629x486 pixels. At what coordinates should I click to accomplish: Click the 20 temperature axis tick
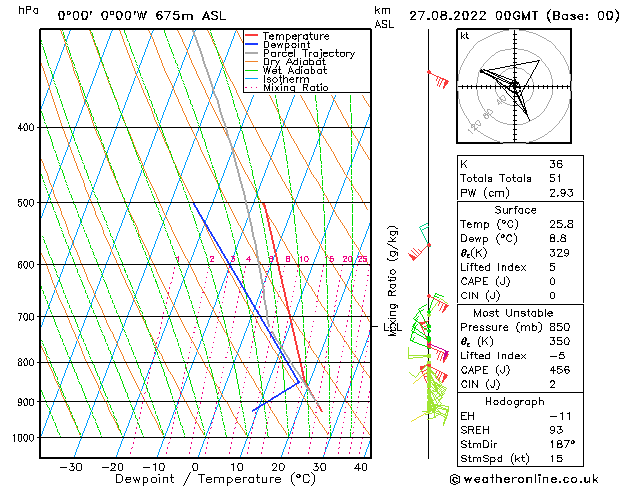click(x=278, y=467)
